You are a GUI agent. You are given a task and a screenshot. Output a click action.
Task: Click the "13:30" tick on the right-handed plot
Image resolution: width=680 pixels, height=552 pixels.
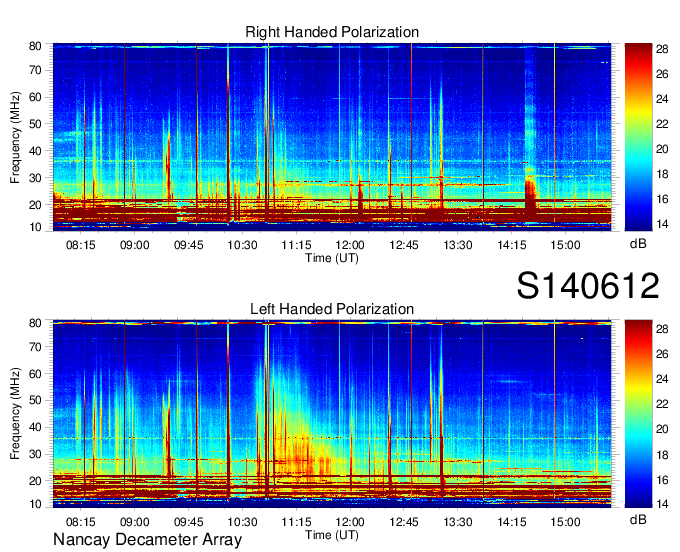tap(458, 245)
